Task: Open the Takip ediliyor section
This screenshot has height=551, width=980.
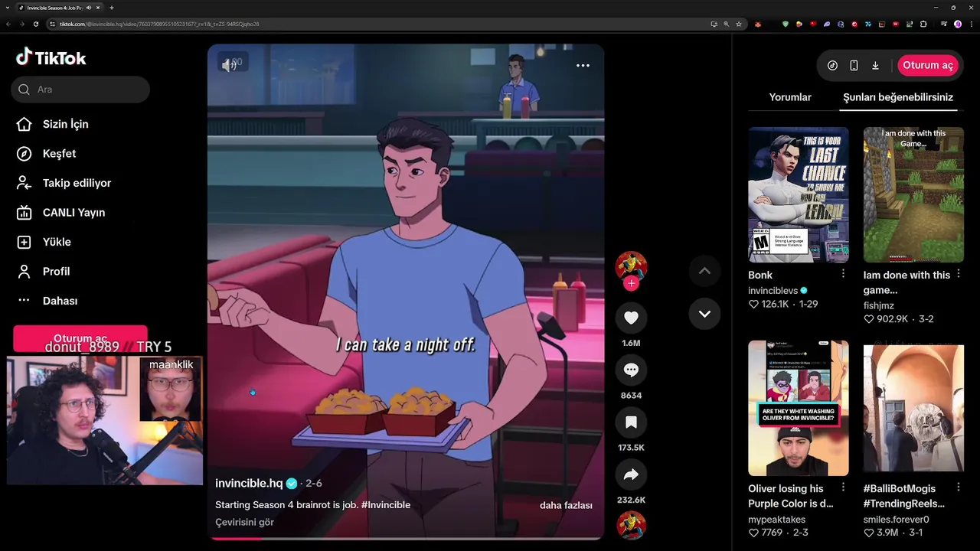Action: click(64, 183)
